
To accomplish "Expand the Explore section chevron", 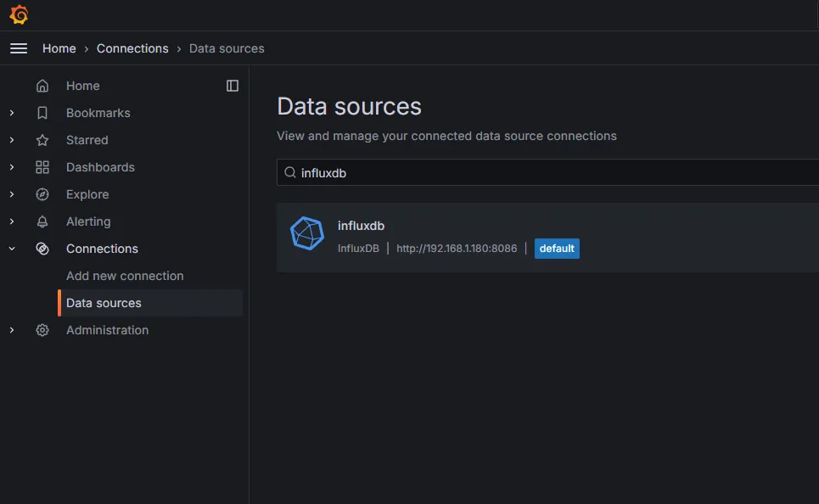I will click(x=12, y=194).
